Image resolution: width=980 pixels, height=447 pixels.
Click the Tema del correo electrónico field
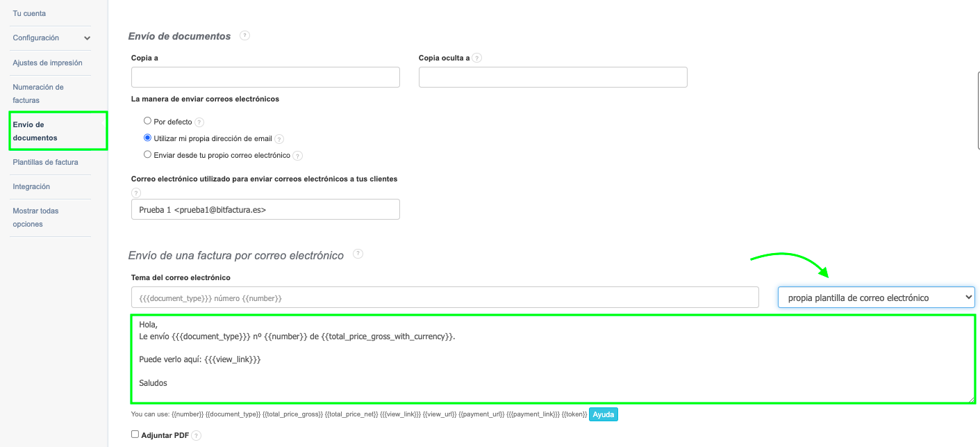[445, 298]
